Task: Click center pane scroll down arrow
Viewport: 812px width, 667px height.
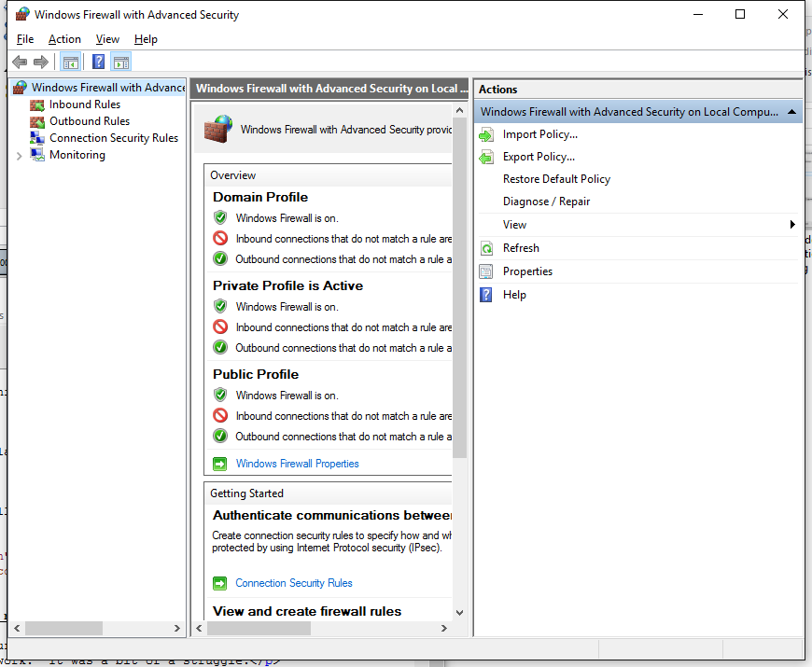Action: coord(459,613)
